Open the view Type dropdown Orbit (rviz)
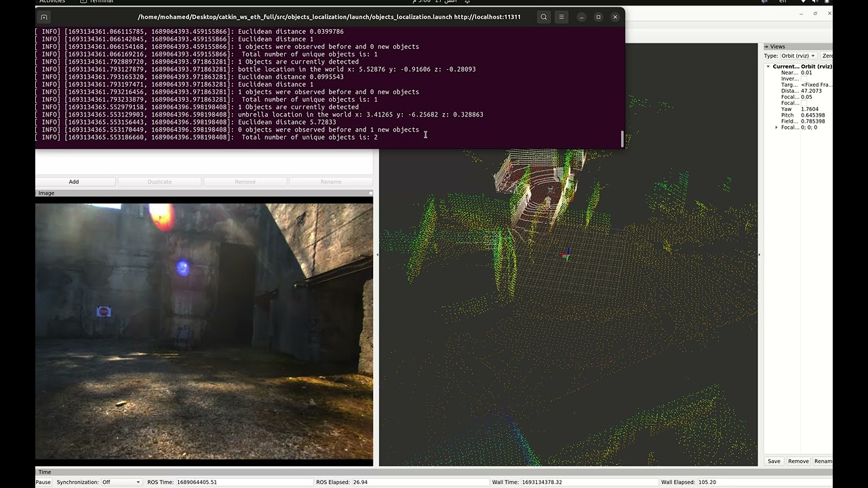 pos(799,56)
